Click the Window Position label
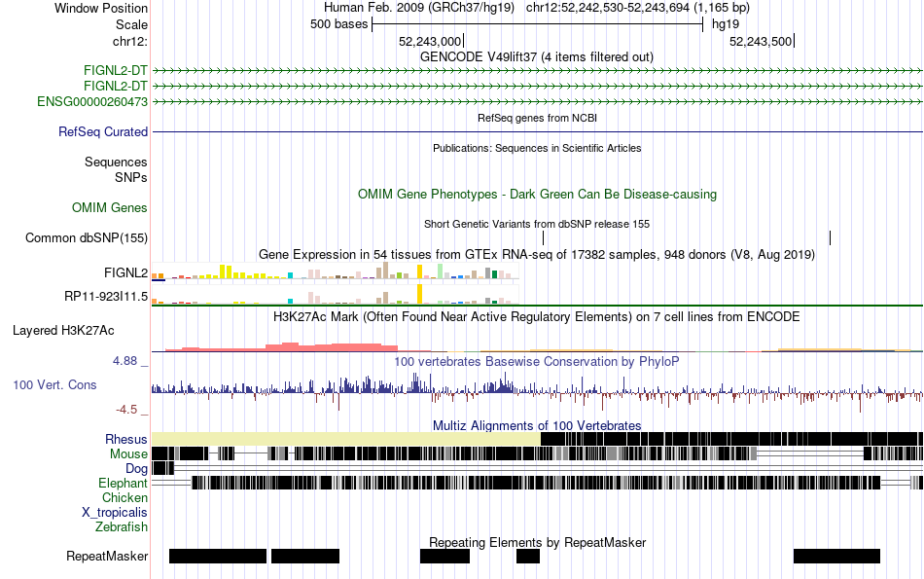This screenshot has height=579, width=924. [x=101, y=8]
